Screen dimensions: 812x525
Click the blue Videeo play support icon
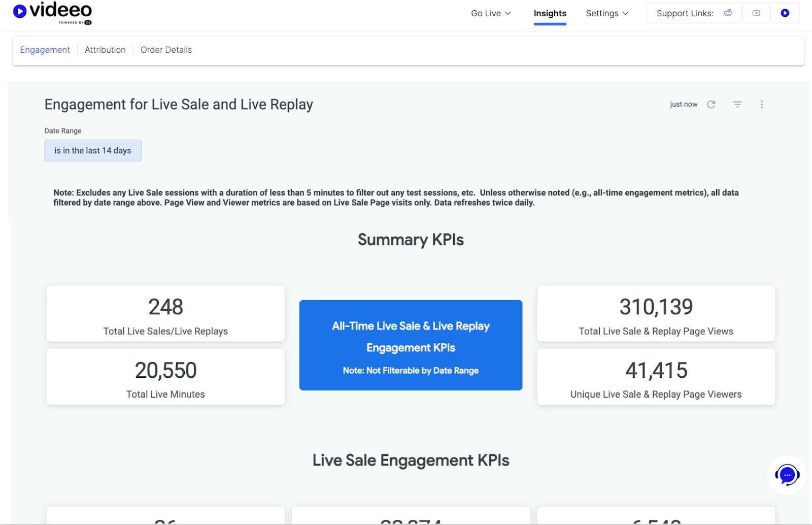[x=785, y=13]
